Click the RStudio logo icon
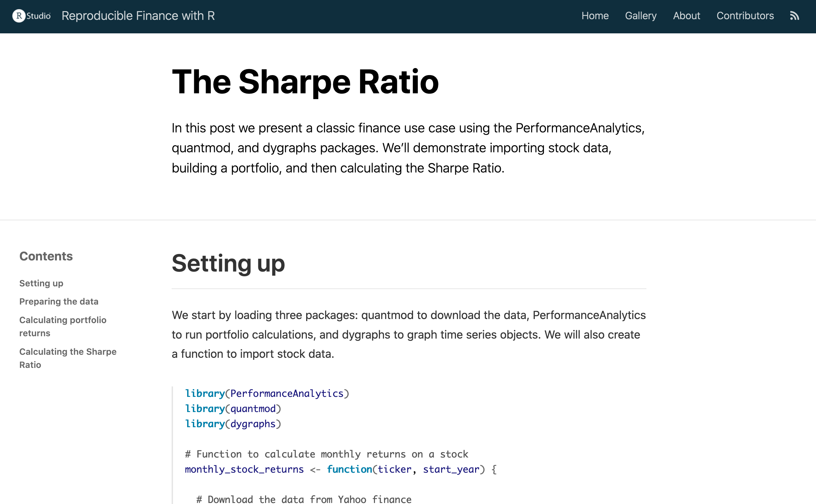Screen dimensions: 816x504 pos(31,16)
